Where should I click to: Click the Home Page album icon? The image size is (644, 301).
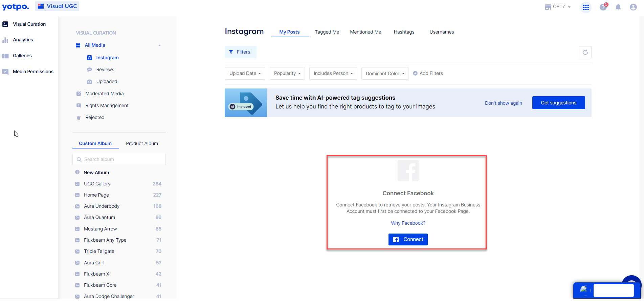click(x=77, y=195)
